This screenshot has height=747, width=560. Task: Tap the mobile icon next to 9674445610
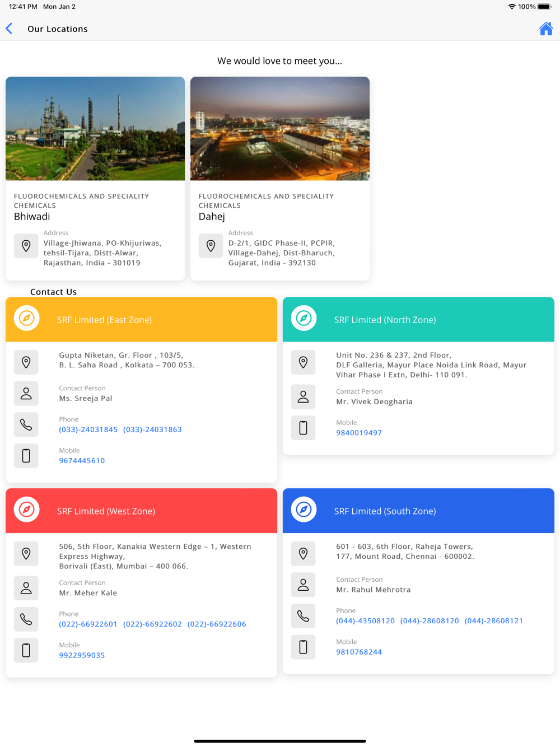coord(26,456)
